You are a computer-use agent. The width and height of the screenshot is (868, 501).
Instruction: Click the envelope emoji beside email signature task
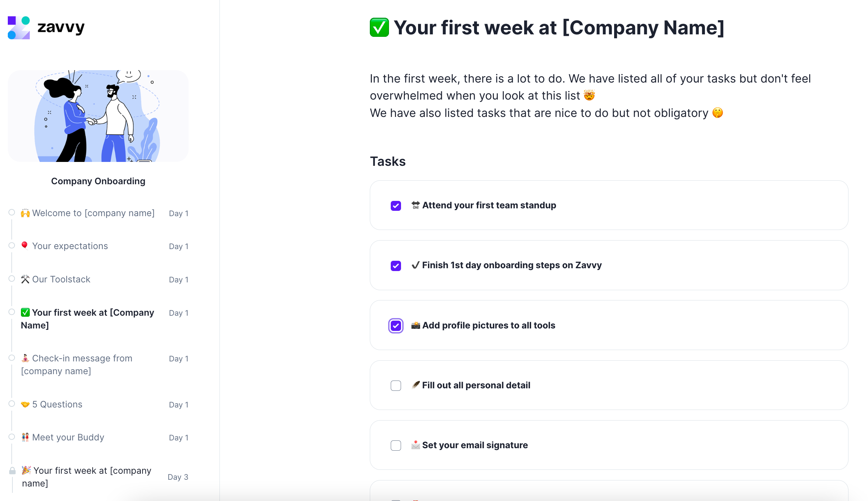pos(416,445)
